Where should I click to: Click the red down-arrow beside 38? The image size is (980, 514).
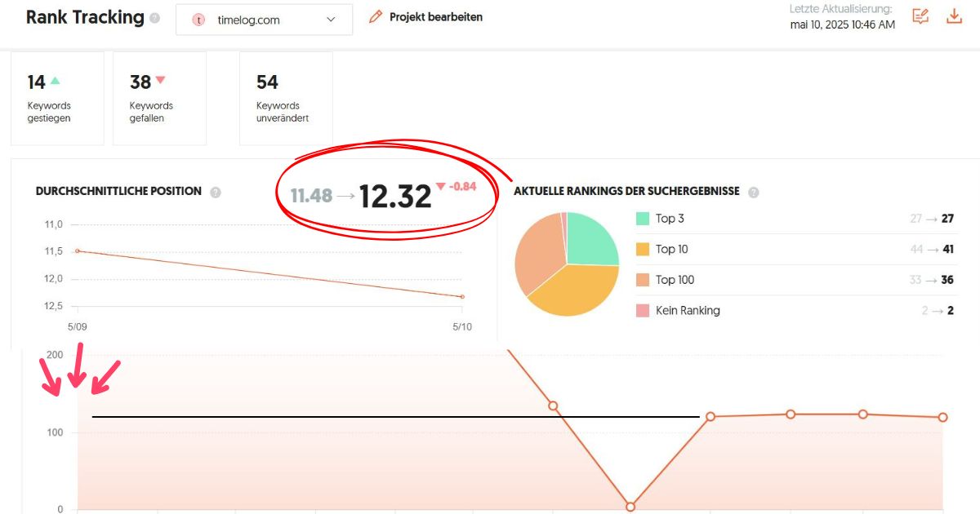(160, 80)
